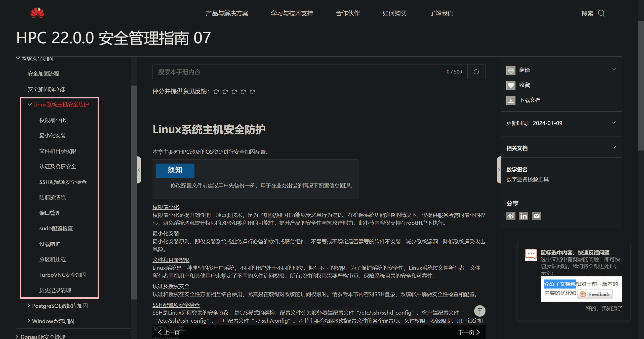The width and height of the screenshot is (644, 339).
Task: Click the 搜索 label in header
Action: 587,14
